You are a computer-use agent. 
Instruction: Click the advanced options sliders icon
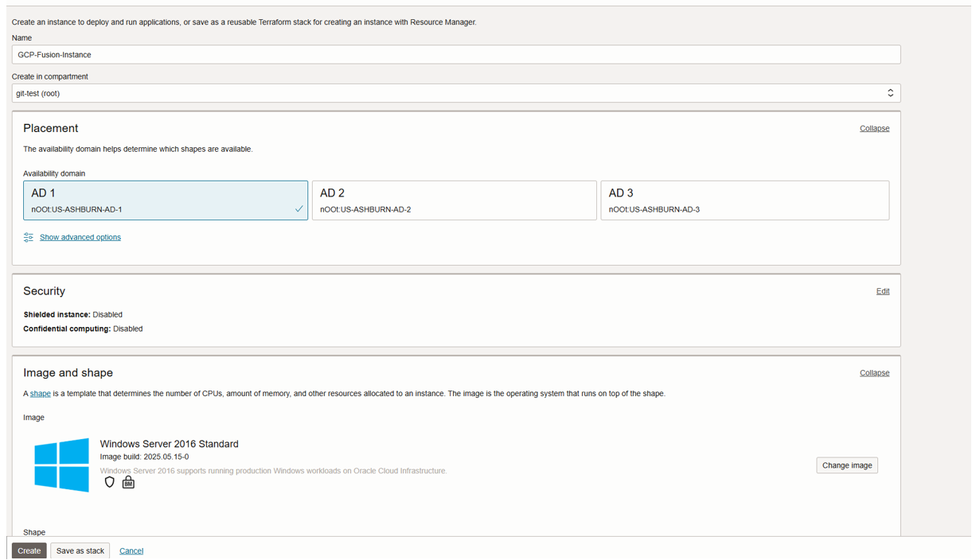(x=29, y=237)
